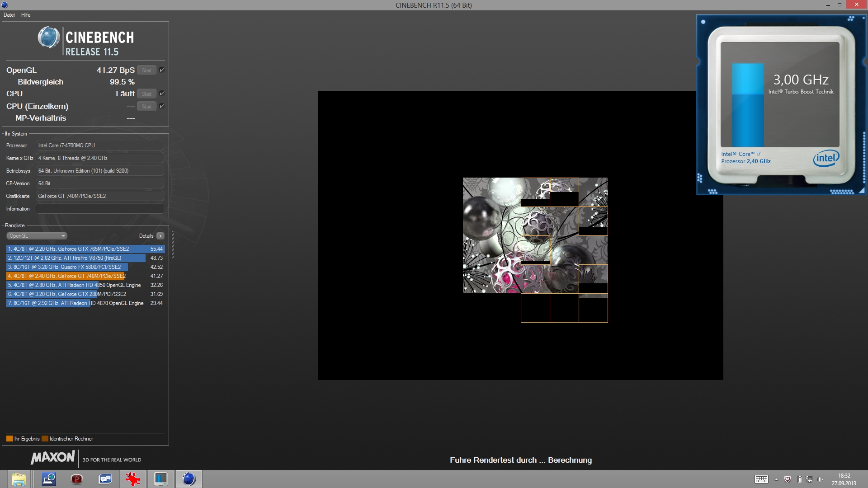868x488 pixels.
Task: Click the Ihr Ergebnis orange legend swatch
Action: pyautogui.click(x=9, y=439)
